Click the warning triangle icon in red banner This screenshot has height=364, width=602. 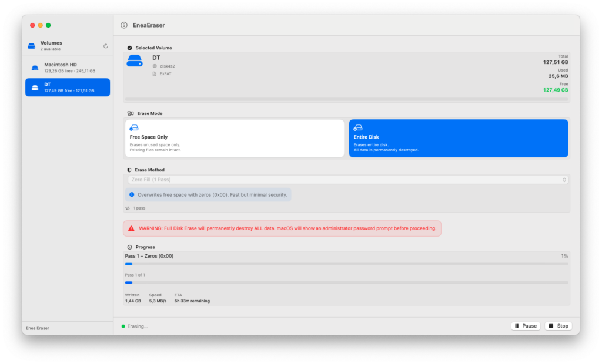coord(131,228)
